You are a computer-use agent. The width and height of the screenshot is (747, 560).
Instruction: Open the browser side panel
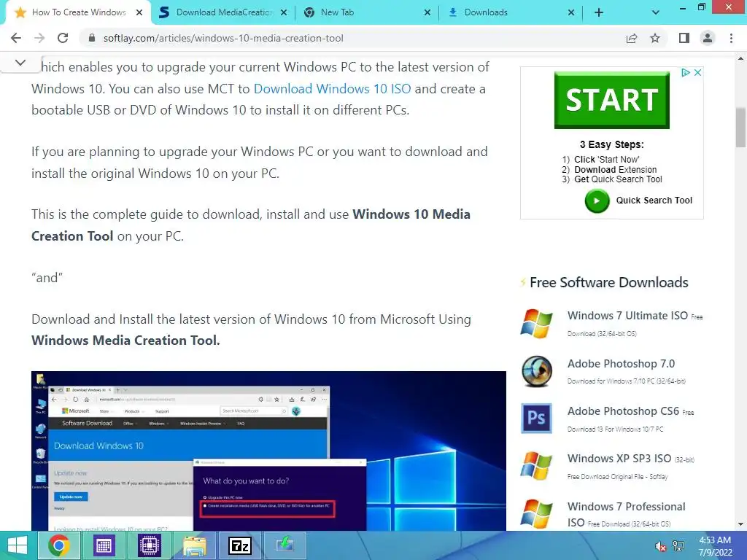click(684, 38)
